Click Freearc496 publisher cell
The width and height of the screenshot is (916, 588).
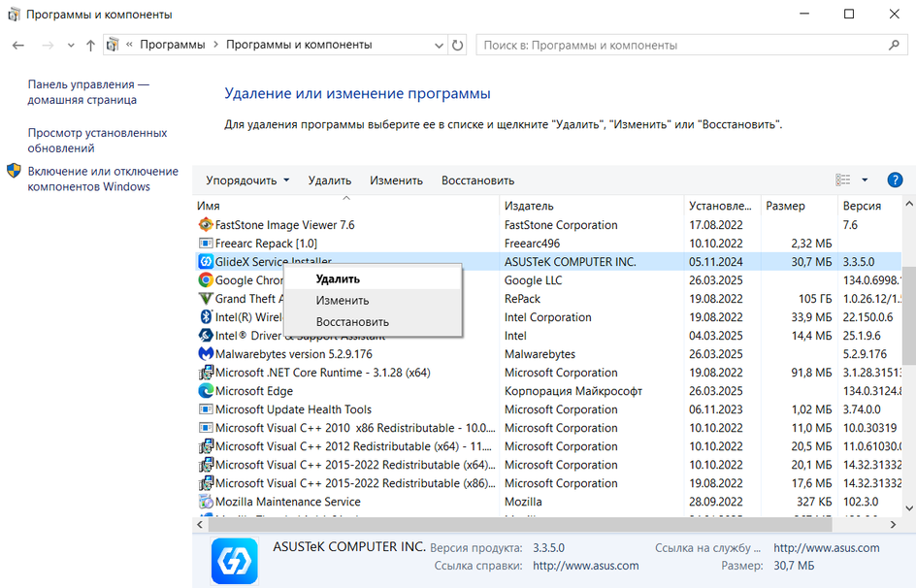532,243
